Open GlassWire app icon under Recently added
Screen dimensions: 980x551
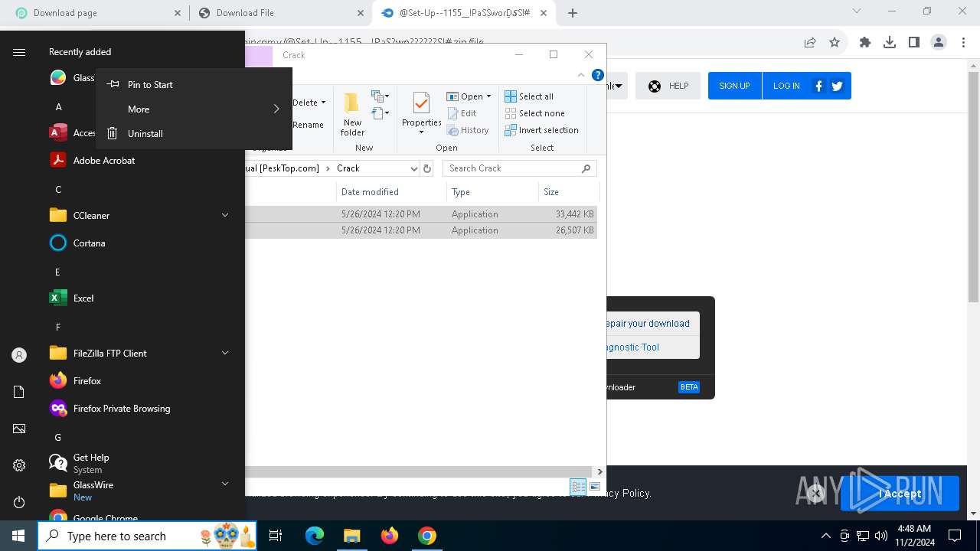pyautogui.click(x=58, y=77)
